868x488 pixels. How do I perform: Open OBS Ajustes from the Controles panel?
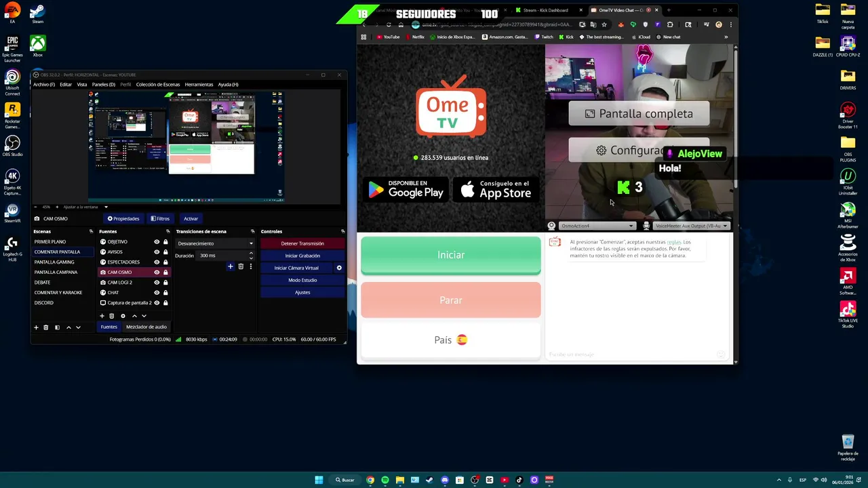coord(302,292)
